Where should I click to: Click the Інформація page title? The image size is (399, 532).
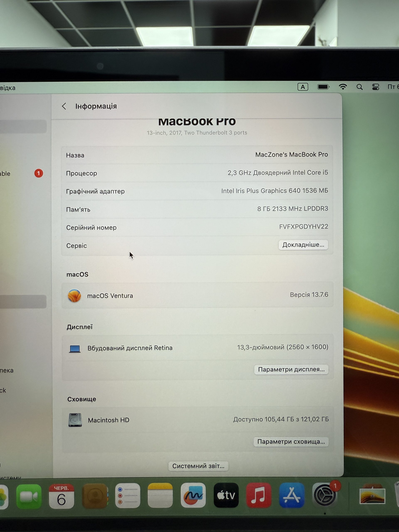point(96,106)
